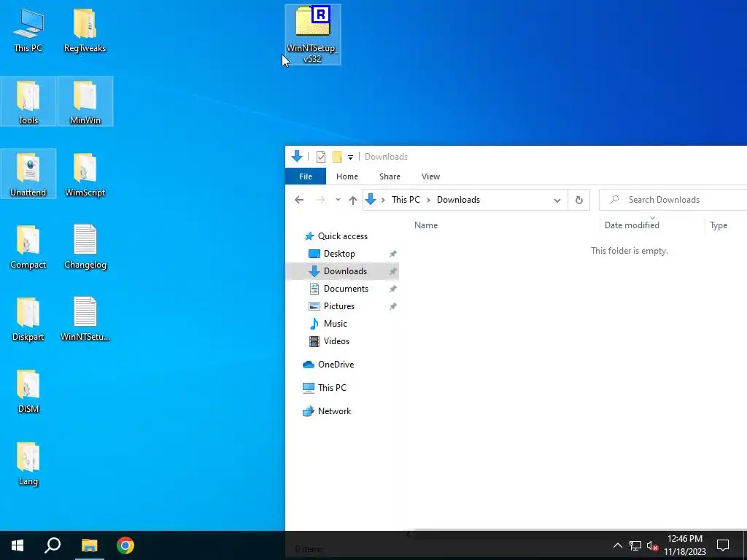Select the WinNTSetup_v532 archive icon on desktop
Viewport: 747px width, 560px height.
pyautogui.click(x=312, y=34)
